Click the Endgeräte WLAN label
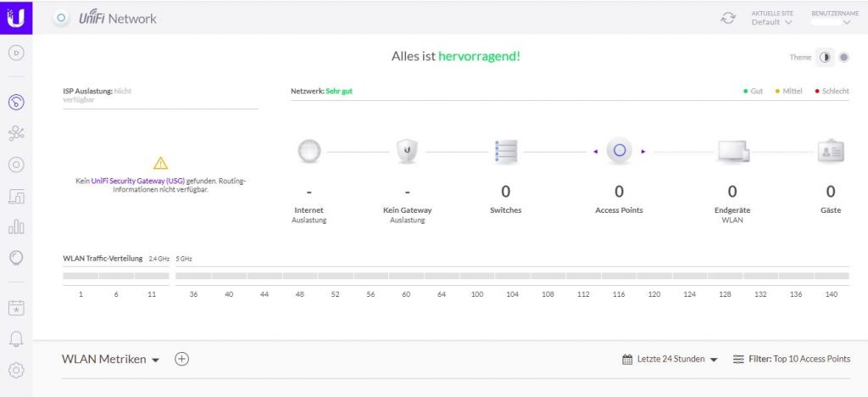The width and height of the screenshot is (868, 397). (732, 215)
